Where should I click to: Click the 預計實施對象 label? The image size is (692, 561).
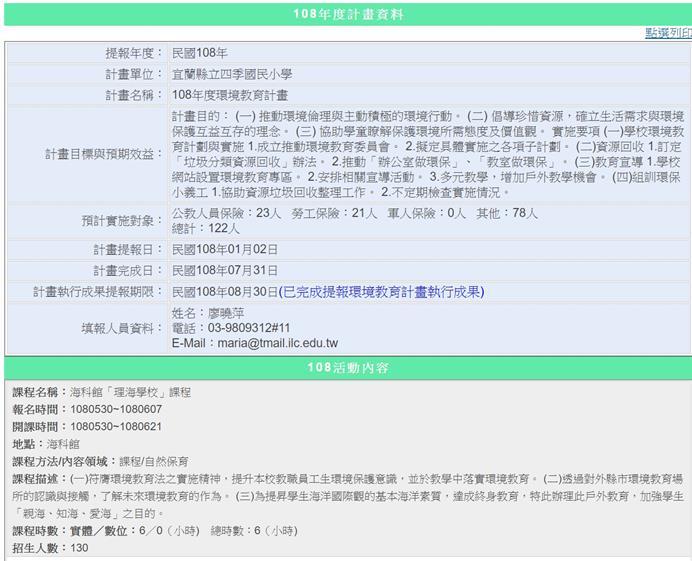[122, 220]
